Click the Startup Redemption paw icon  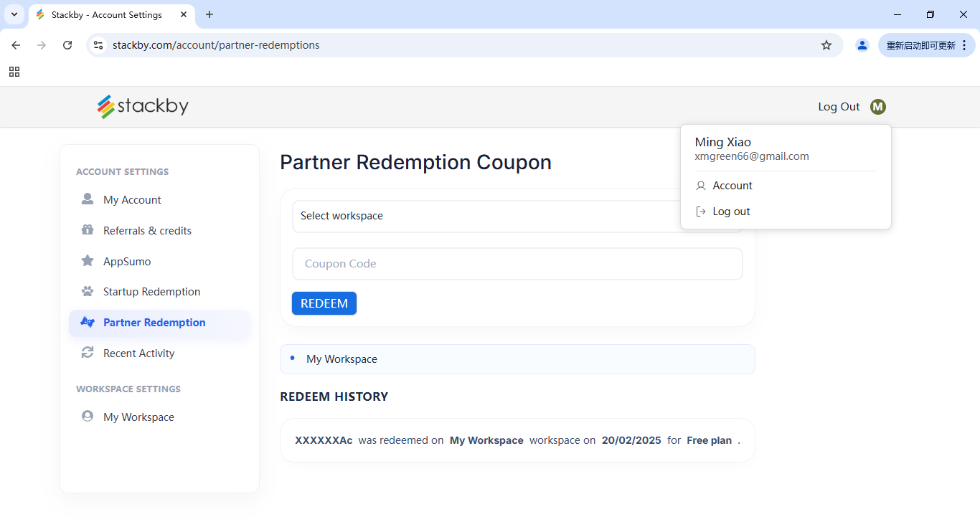point(88,291)
